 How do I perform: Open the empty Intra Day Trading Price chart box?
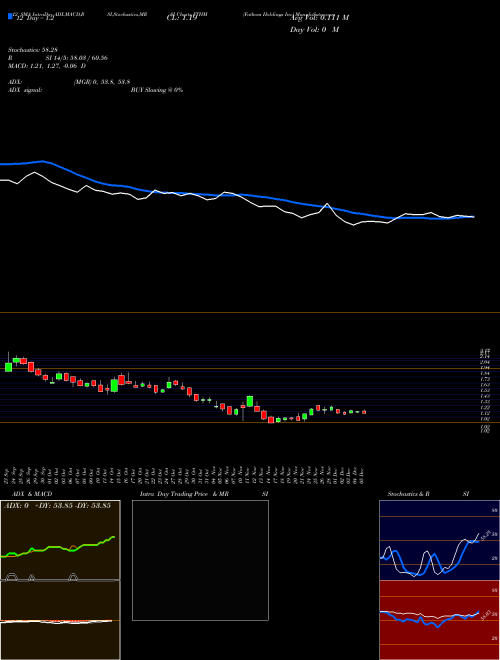[200, 560]
